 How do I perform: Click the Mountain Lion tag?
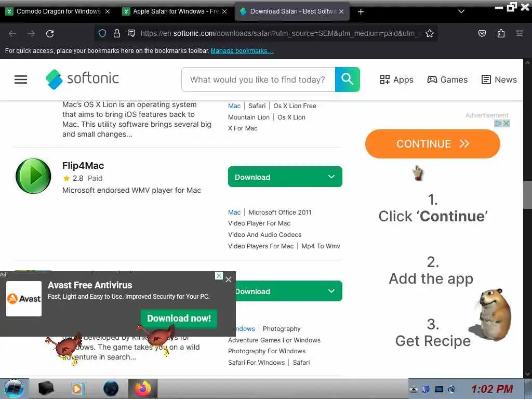click(249, 117)
